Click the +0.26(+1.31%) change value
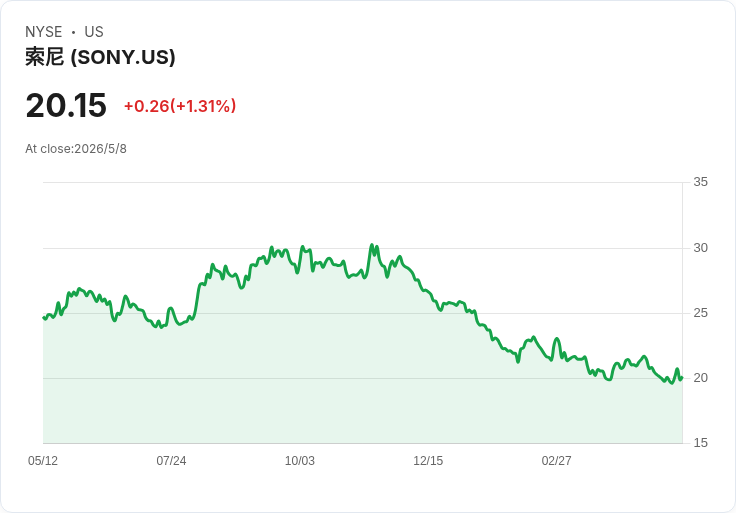Image resolution: width=736 pixels, height=513 pixels. pos(180,106)
